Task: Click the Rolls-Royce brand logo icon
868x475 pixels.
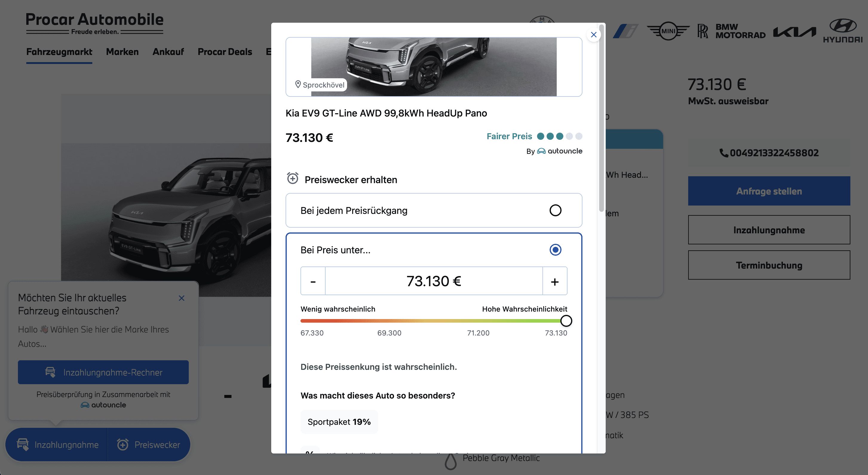Action: pyautogui.click(x=702, y=31)
